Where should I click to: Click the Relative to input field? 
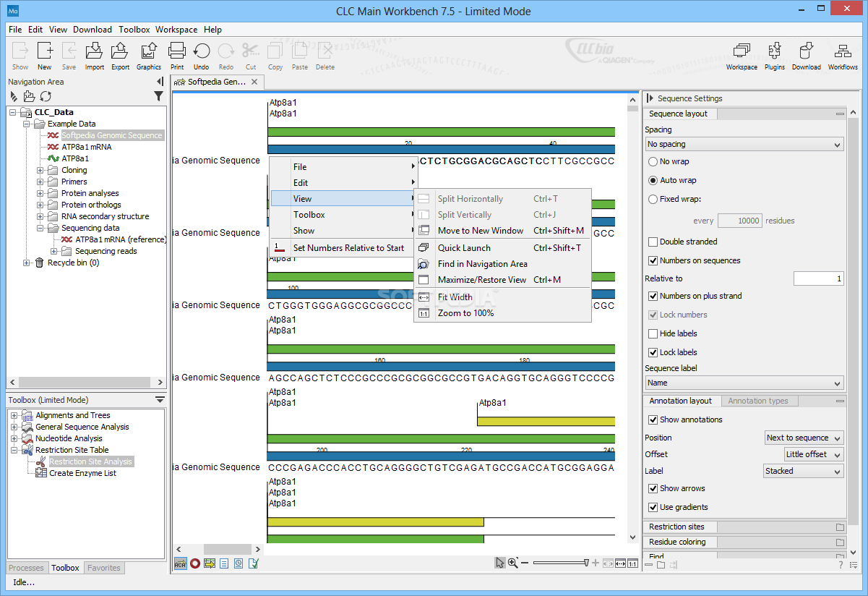(818, 278)
